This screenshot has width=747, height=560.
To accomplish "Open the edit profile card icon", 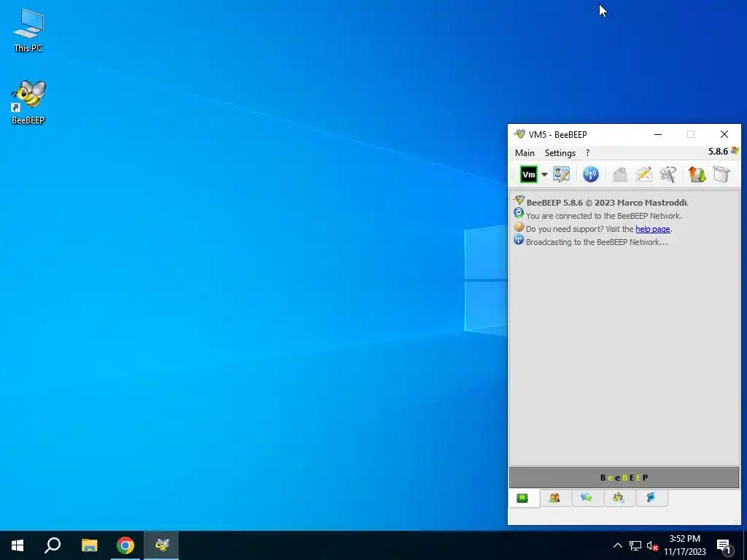I will pos(561,174).
